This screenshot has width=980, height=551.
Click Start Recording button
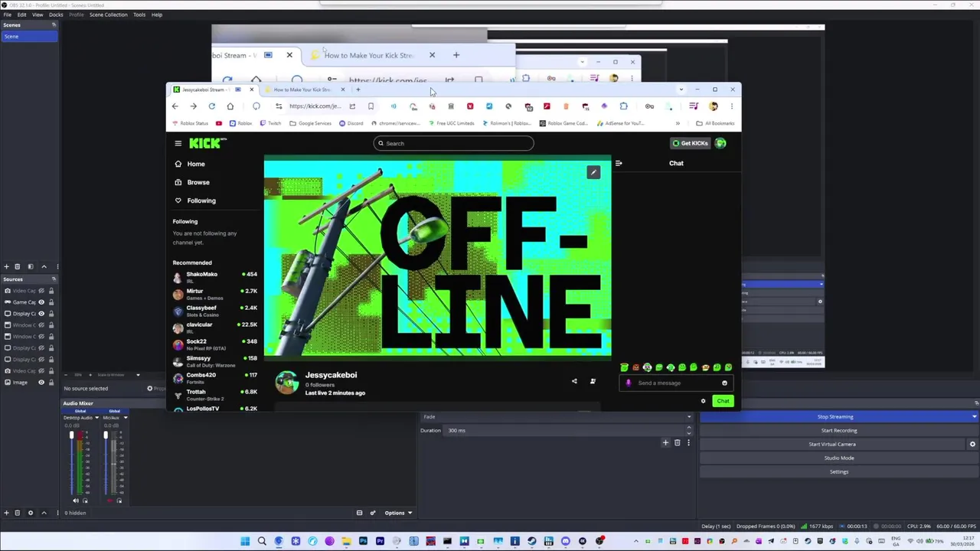click(839, 430)
